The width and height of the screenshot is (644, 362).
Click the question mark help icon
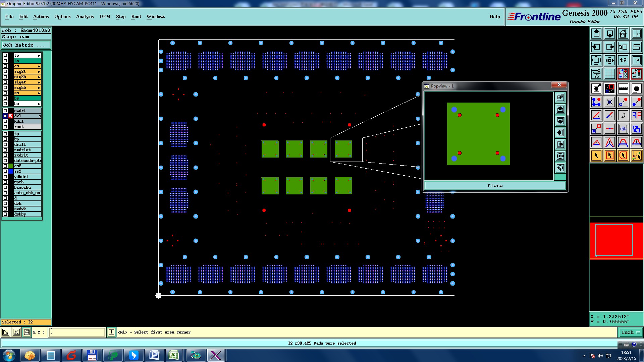click(636, 60)
